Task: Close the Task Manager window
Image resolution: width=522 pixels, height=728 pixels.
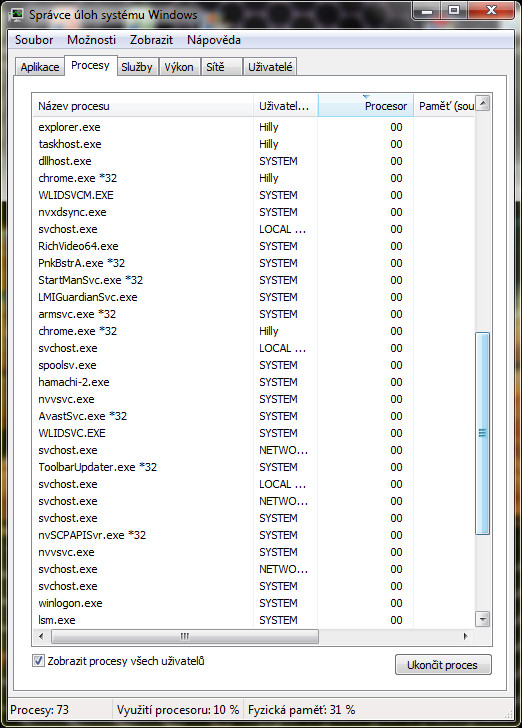Action: [491, 10]
